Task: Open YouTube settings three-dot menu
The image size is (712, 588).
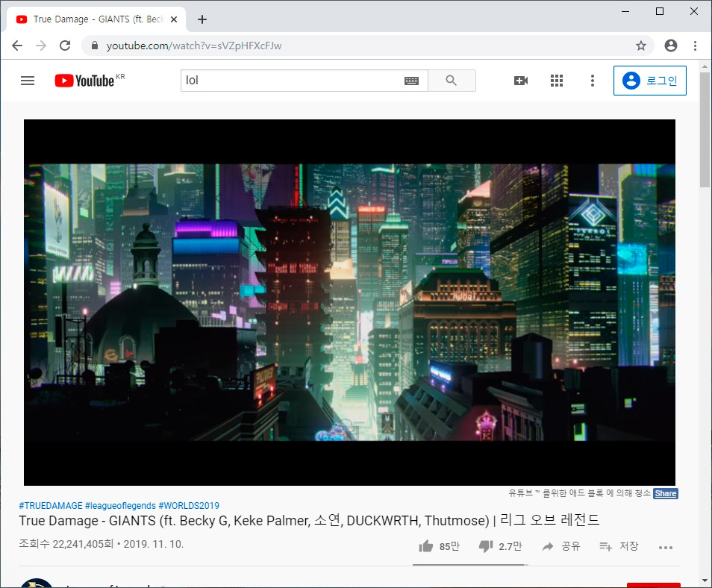Action: point(592,81)
